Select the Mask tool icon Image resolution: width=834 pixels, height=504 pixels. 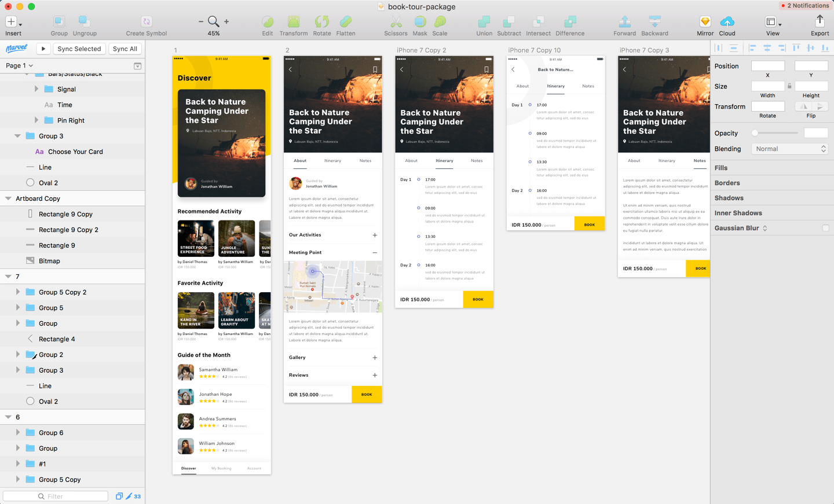(420, 23)
